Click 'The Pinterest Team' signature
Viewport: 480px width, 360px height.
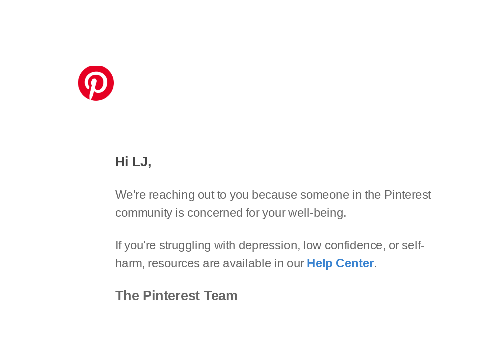click(176, 295)
